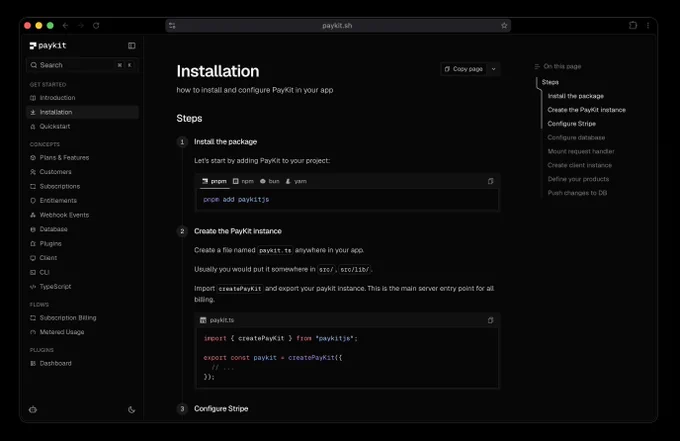Click the paykit.sh address bar
The image size is (680, 441).
338,26
